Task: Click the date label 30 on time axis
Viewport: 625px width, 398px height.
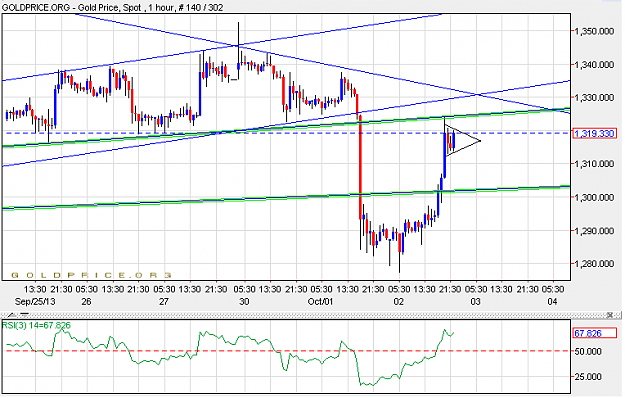Action: [244, 302]
